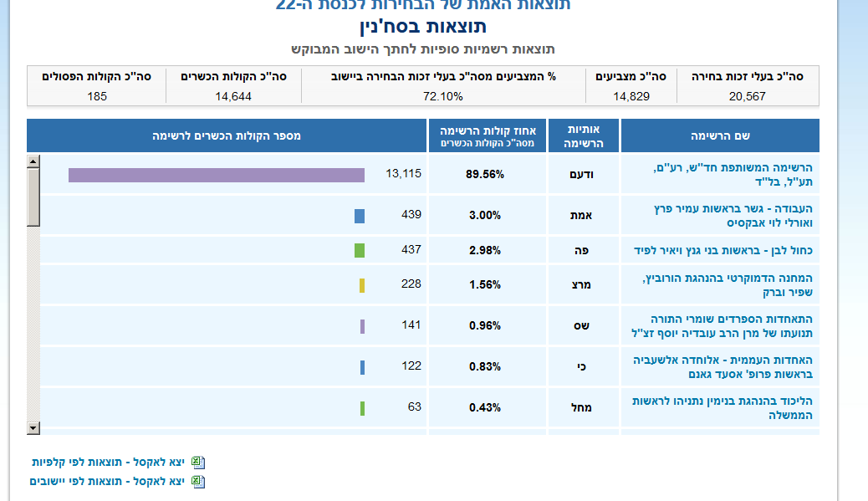Click the 14,829 total voters value

click(x=631, y=96)
